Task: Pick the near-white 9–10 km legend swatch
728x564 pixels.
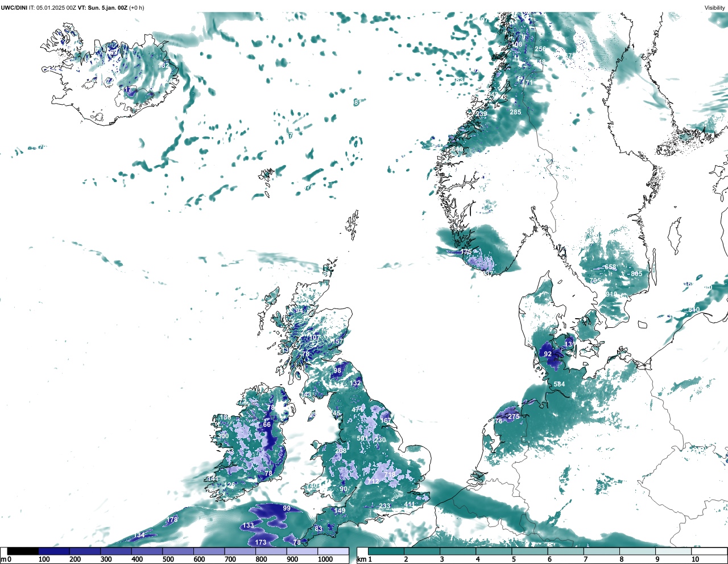Action: 674,551
